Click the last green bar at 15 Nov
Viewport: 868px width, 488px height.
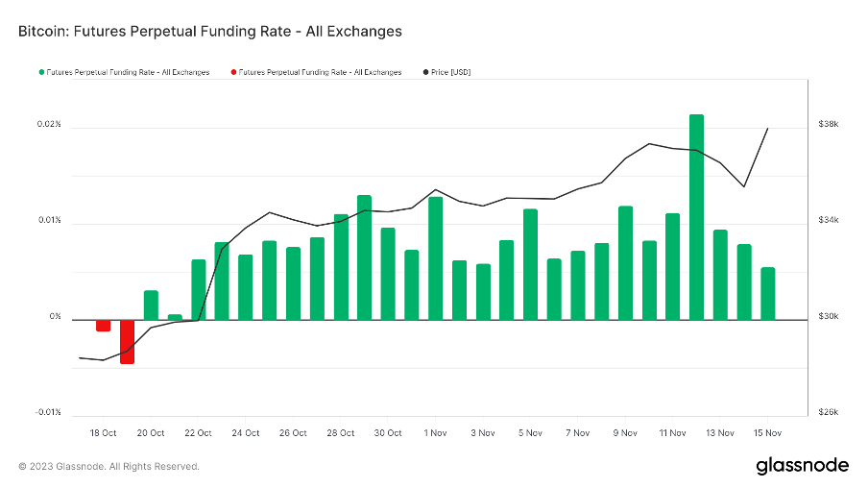[x=767, y=293]
